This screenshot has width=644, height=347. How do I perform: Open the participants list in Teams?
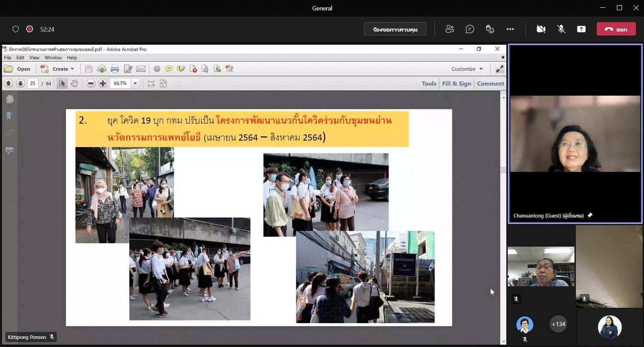(x=450, y=29)
